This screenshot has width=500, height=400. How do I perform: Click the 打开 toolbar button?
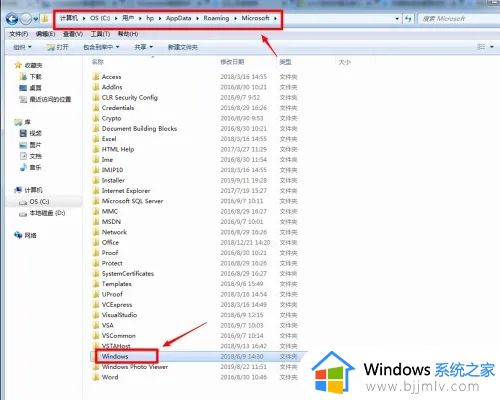click(58, 47)
